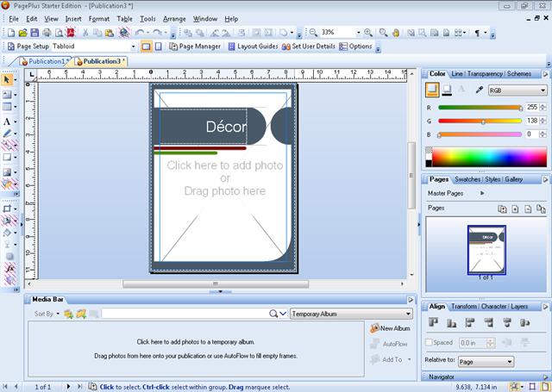Image resolution: width=552 pixels, height=392 pixels.
Task: Click the Paste clipboard icon
Action: (110, 33)
